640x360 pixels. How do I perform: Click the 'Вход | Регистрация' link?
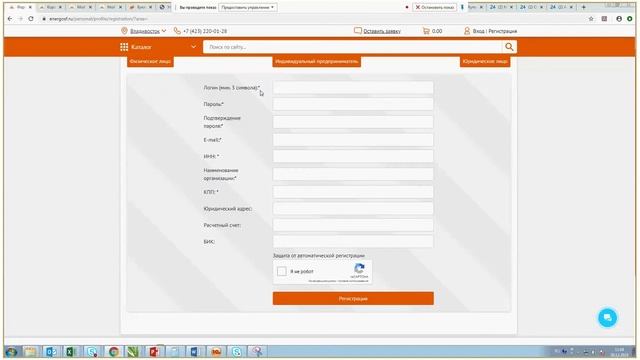tap(495, 31)
